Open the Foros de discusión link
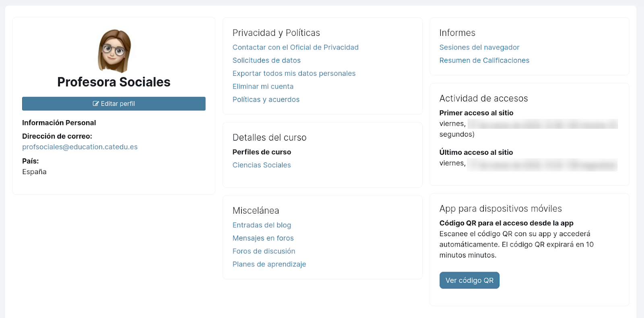644x318 pixels. (x=264, y=251)
